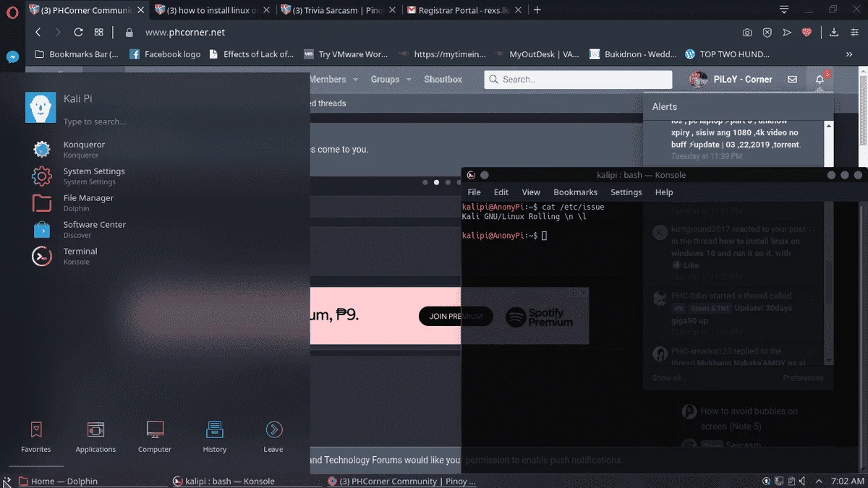Open the Facebook logo bookmark
The width and height of the screenshot is (868, 488).
(166, 54)
